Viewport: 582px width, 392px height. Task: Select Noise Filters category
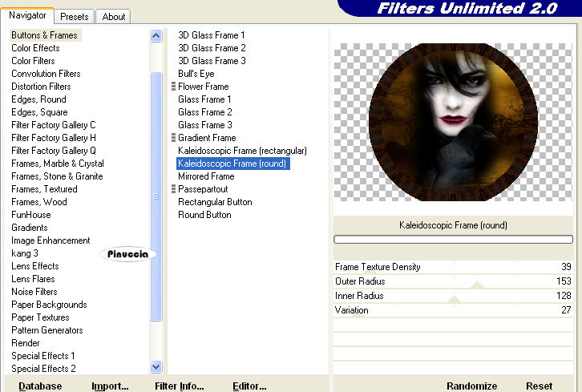click(x=34, y=292)
